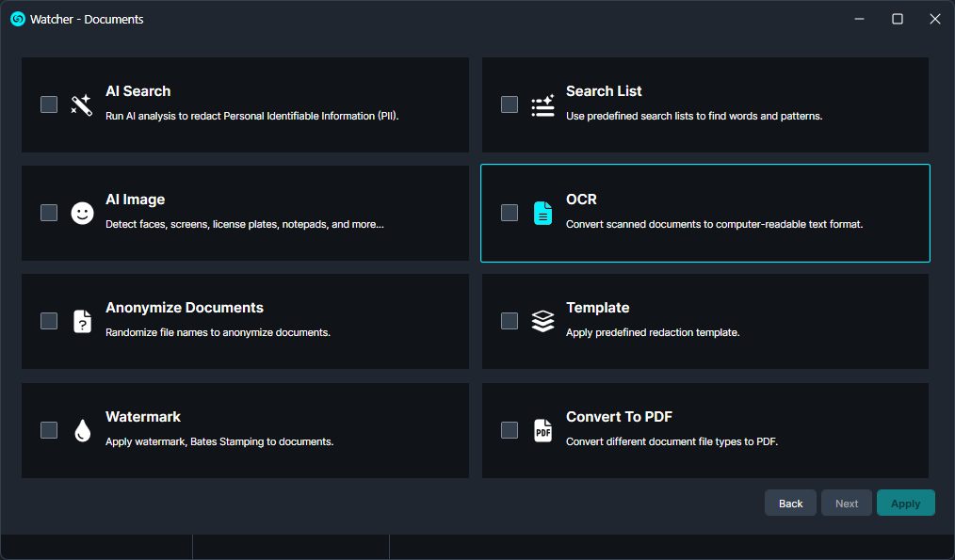Tick the OCR checkbox
Viewport: 955px width, 560px height.
coord(510,213)
